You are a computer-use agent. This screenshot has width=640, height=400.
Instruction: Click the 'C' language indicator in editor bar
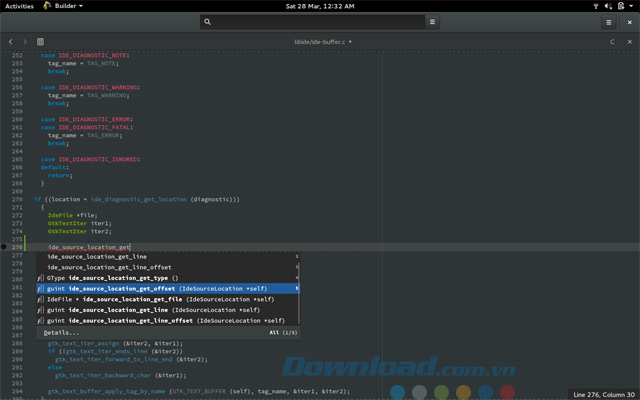point(612,42)
